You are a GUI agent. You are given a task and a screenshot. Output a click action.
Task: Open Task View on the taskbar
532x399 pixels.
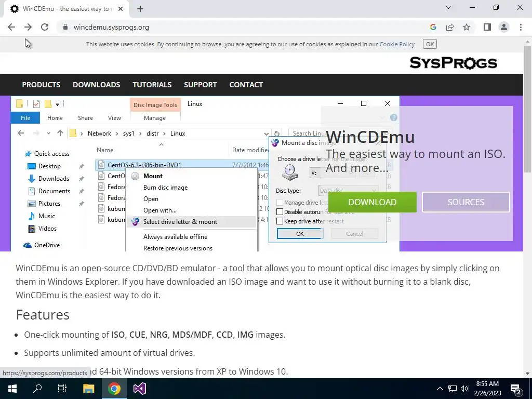(62, 389)
